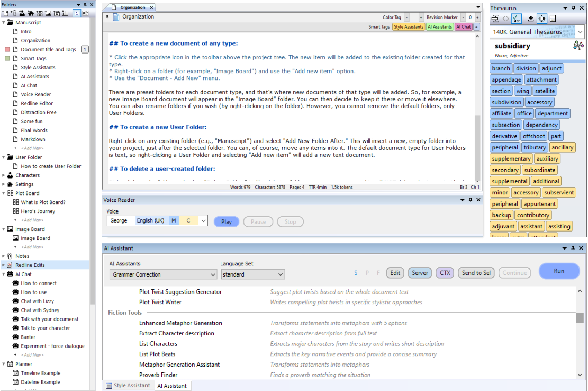This screenshot has width=588, height=391.
Task: Click the add new text document icon
Action: pos(5,13)
